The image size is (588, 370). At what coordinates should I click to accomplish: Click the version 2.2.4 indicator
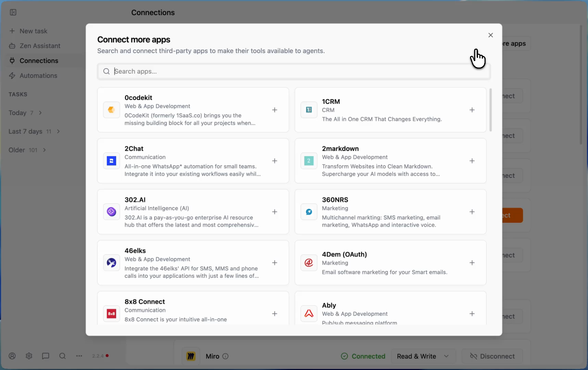point(100,356)
